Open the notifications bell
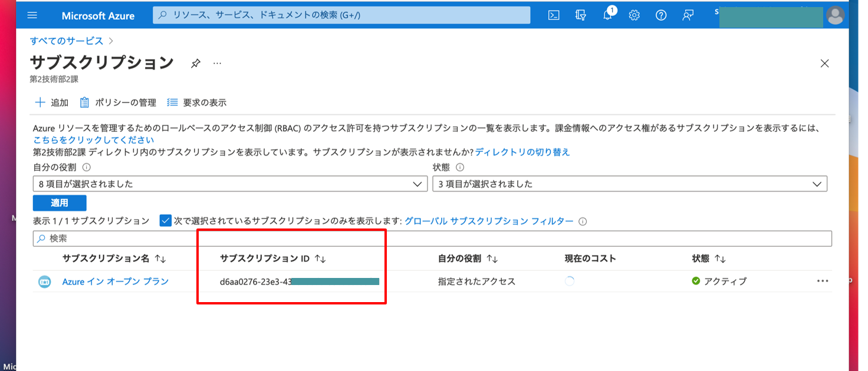This screenshot has height=371, width=868. pyautogui.click(x=608, y=15)
